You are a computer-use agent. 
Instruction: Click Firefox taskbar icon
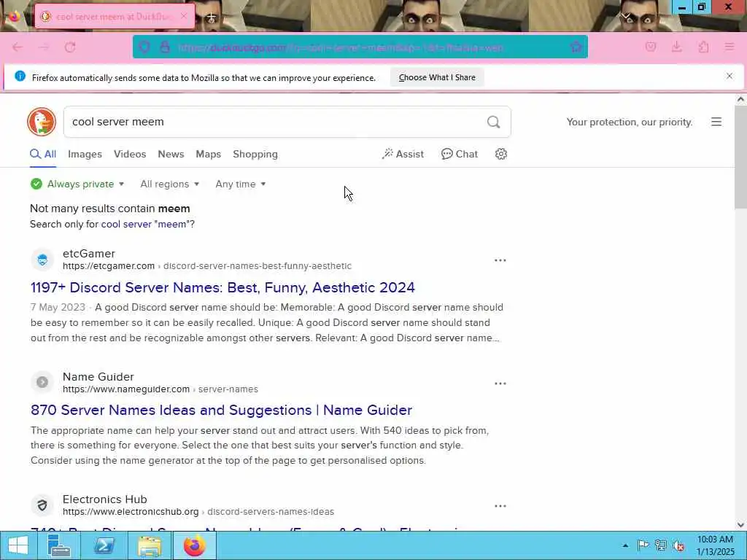pos(194,545)
